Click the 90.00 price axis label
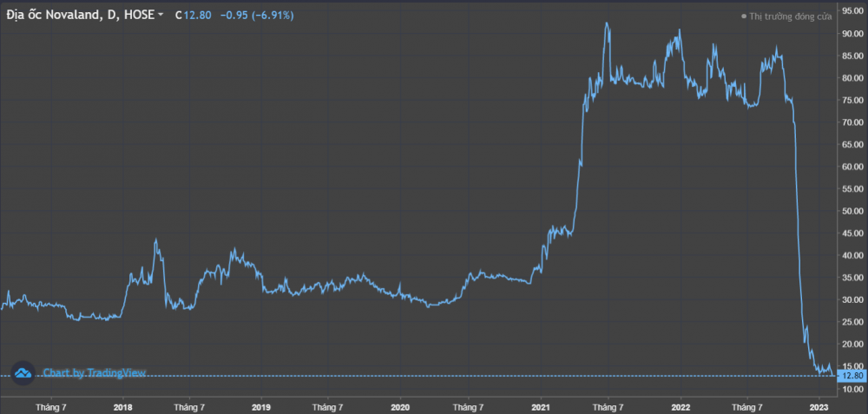Image resolution: width=868 pixels, height=414 pixels. pos(852,33)
